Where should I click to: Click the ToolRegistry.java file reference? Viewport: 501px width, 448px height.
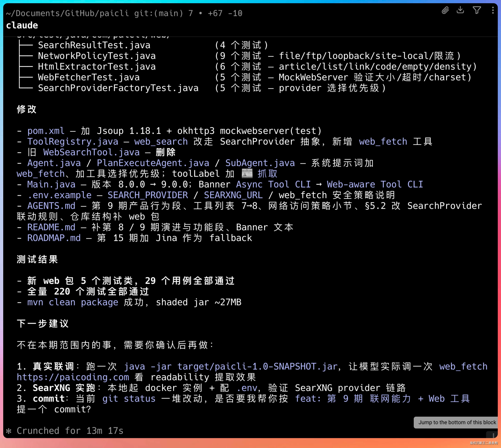[x=73, y=142]
